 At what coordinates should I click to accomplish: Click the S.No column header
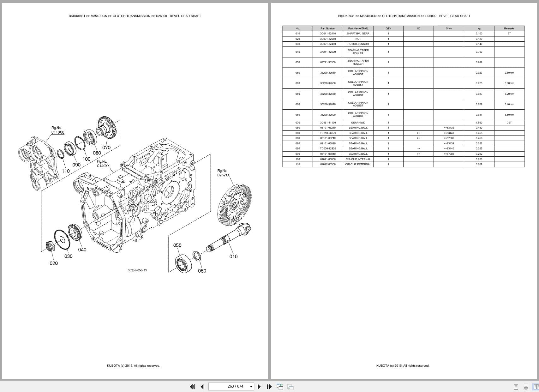pyautogui.click(x=449, y=28)
